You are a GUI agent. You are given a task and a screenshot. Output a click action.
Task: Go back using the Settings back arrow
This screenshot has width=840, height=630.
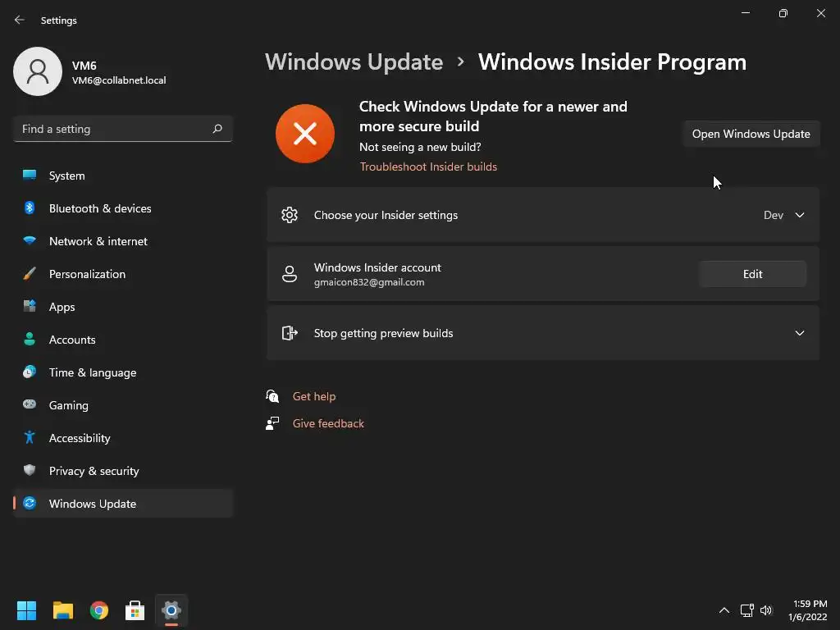(20, 20)
